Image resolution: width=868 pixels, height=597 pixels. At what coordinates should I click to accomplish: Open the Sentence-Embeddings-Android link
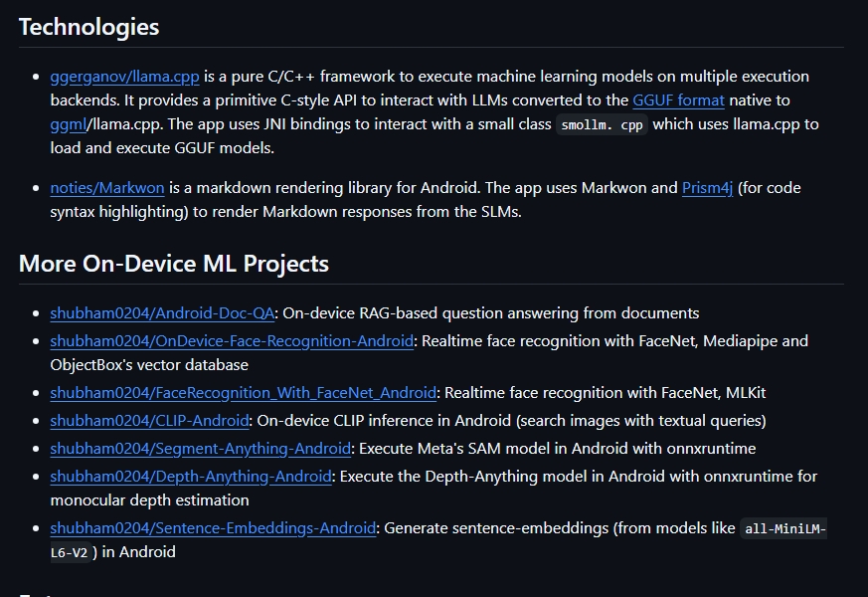213,528
